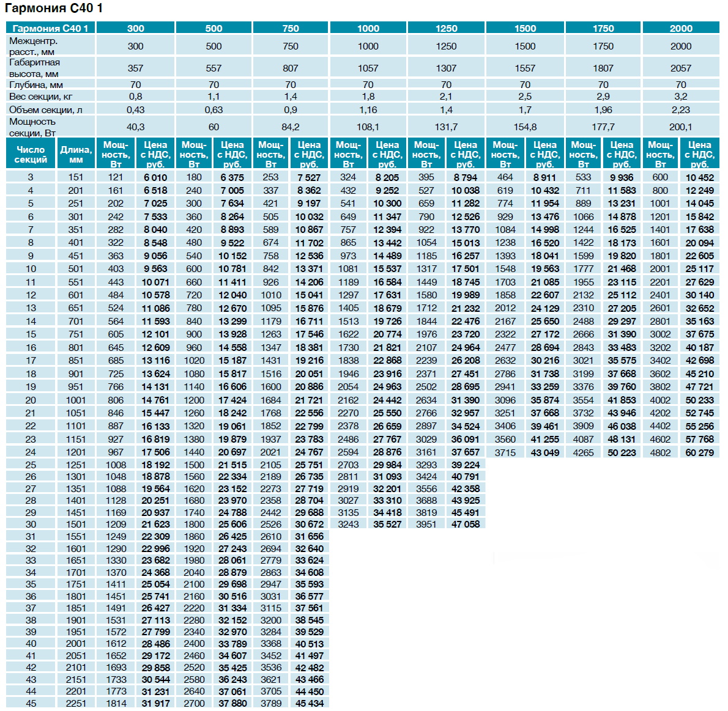Click power value 1814 in the 45-section row
Screen dimensions: 728x711
click(116, 704)
